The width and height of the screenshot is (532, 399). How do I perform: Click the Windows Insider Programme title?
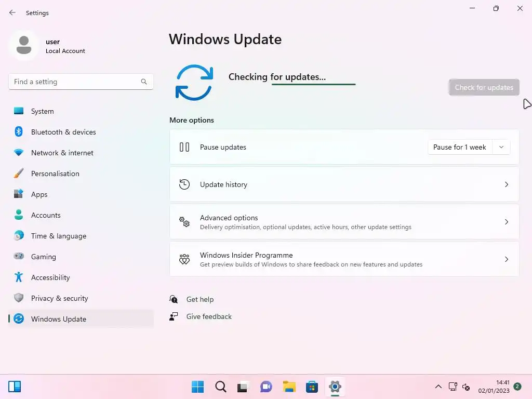(246, 255)
